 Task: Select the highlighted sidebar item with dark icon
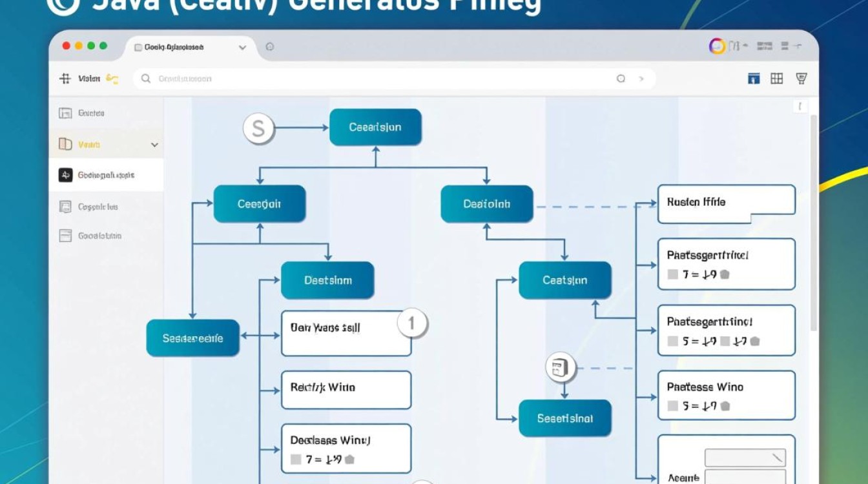pos(106,175)
